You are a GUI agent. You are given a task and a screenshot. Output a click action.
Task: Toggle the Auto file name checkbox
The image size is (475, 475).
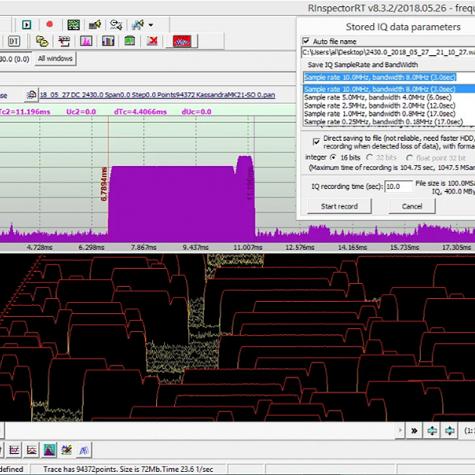[x=305, y=41]
